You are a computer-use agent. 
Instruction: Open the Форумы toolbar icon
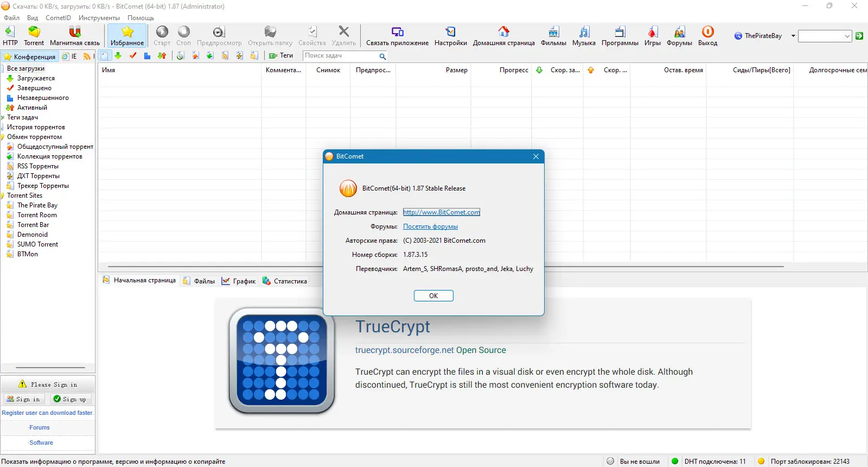coord(679,36)
